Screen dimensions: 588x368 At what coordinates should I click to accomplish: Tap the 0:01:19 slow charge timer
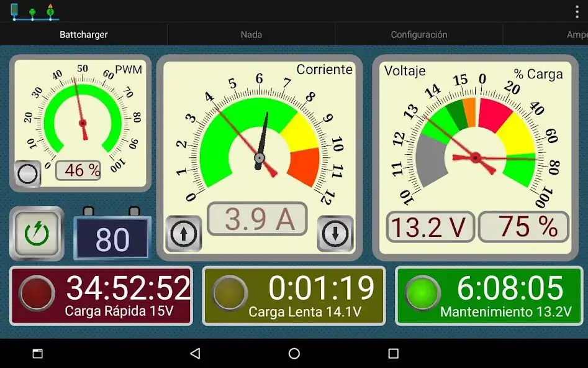[322, 288]
